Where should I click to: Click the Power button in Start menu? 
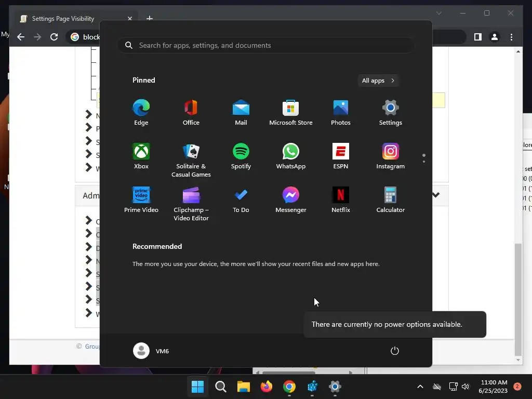click(x=395, y=351)
